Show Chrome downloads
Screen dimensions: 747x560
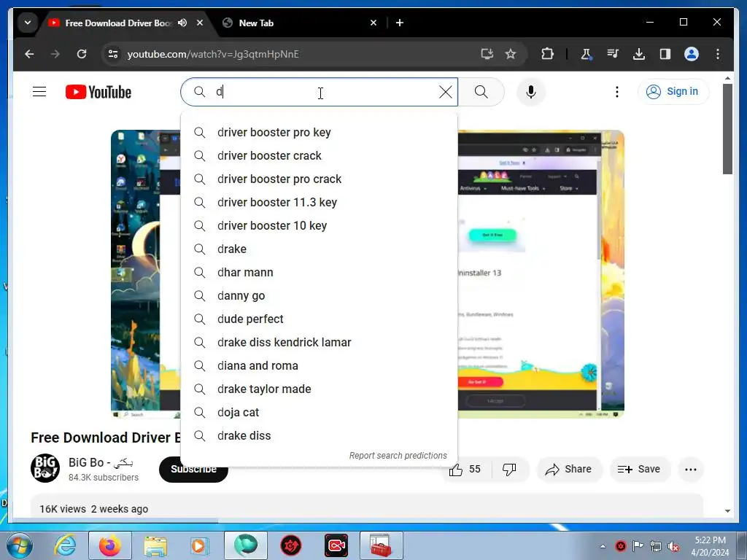(639, 54)
